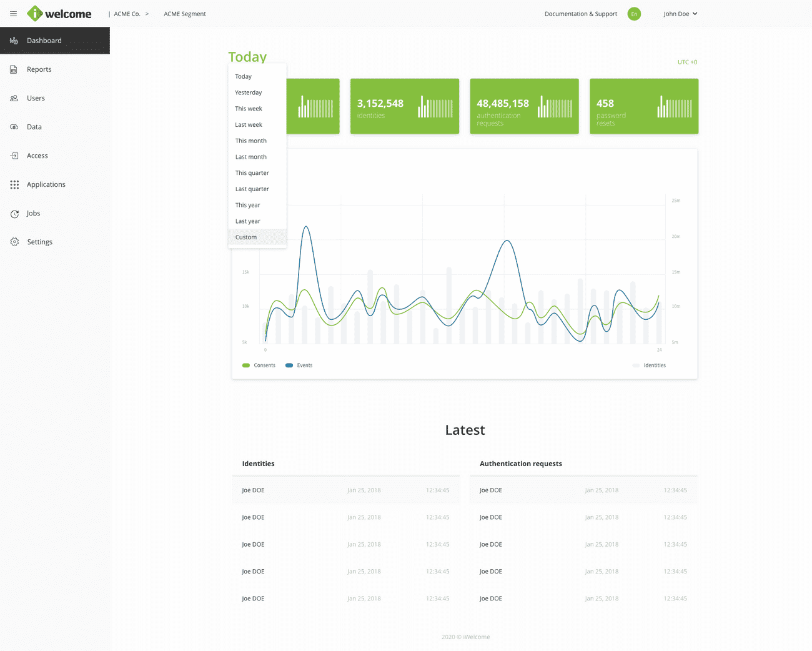This screenshot has height=651, width=812.
Task: Open the Applications grid icon
Action: point(14,184)
